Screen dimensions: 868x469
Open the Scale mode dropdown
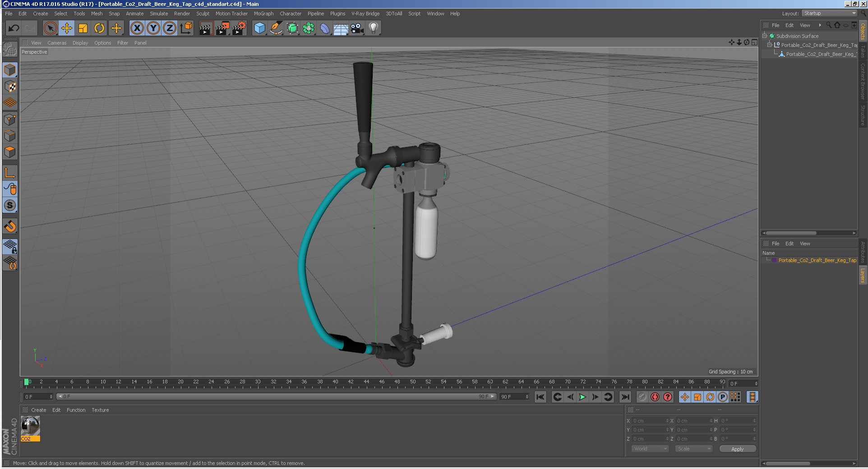pos(693,449)
